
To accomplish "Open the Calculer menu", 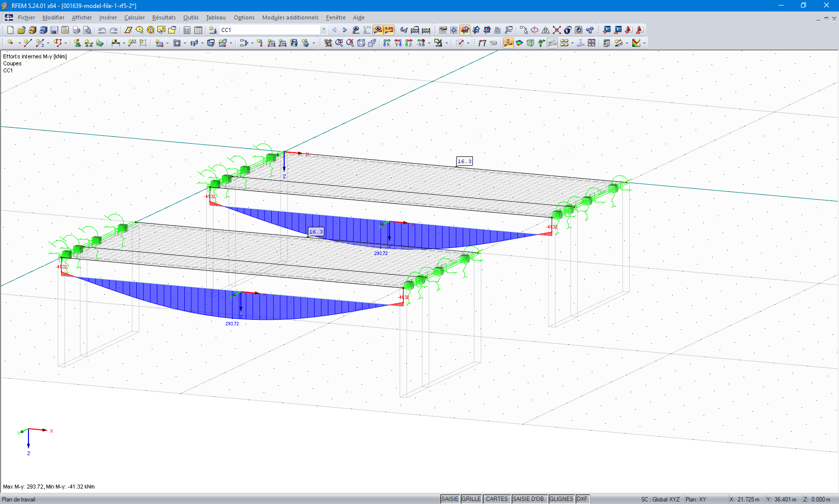I will [134, 17].
